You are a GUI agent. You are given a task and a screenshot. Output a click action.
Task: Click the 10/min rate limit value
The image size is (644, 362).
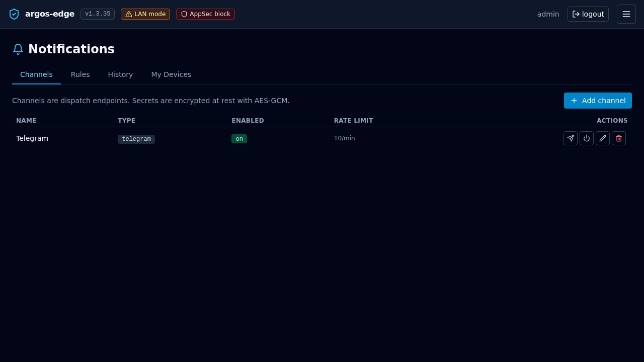(345, 138)
